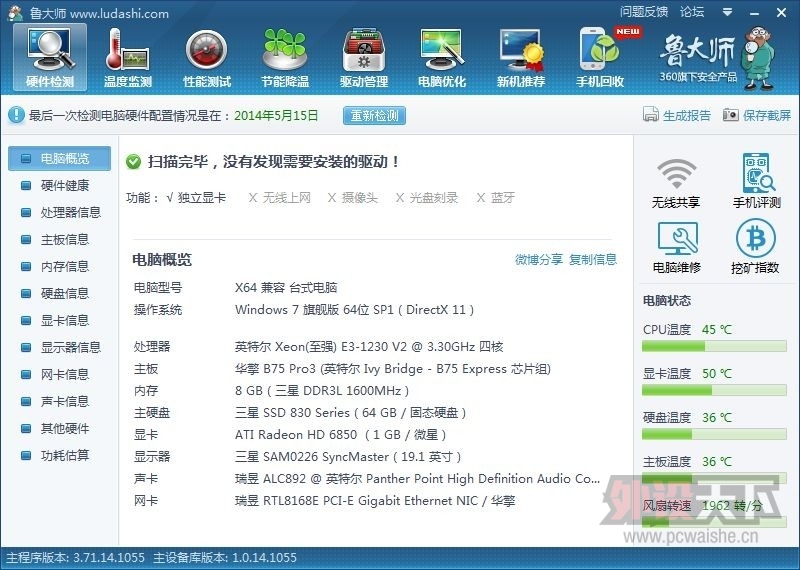The width and height of the screenshot is (800, 570).
Task: Click main disk value 三星 SSD 830 Series
Action: point(350,412)
